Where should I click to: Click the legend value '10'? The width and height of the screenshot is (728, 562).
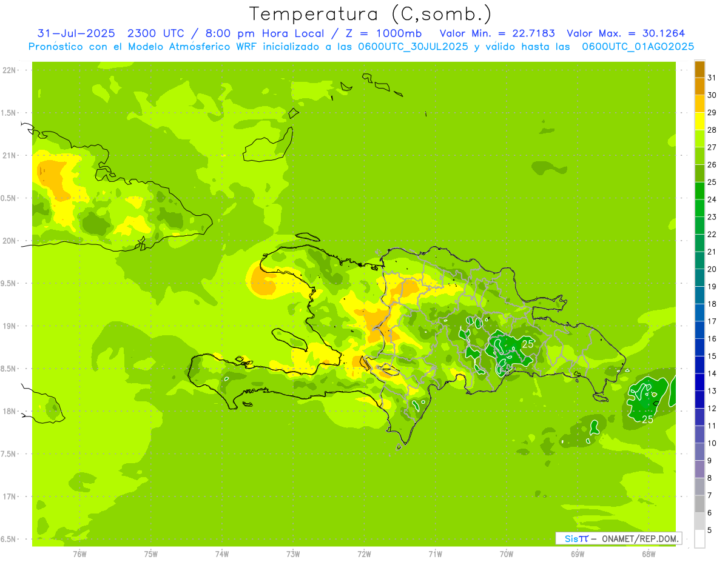click(x=712, y=443)
